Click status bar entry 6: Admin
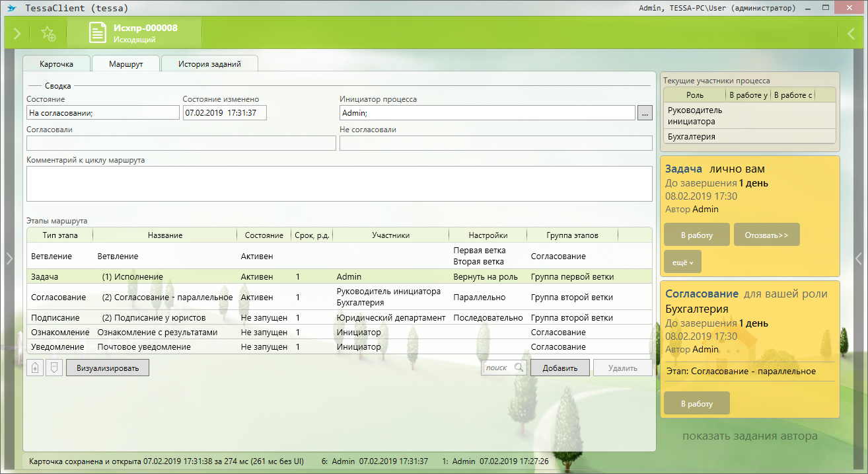Screen dimensions: 868x474 tap(375, 461)
